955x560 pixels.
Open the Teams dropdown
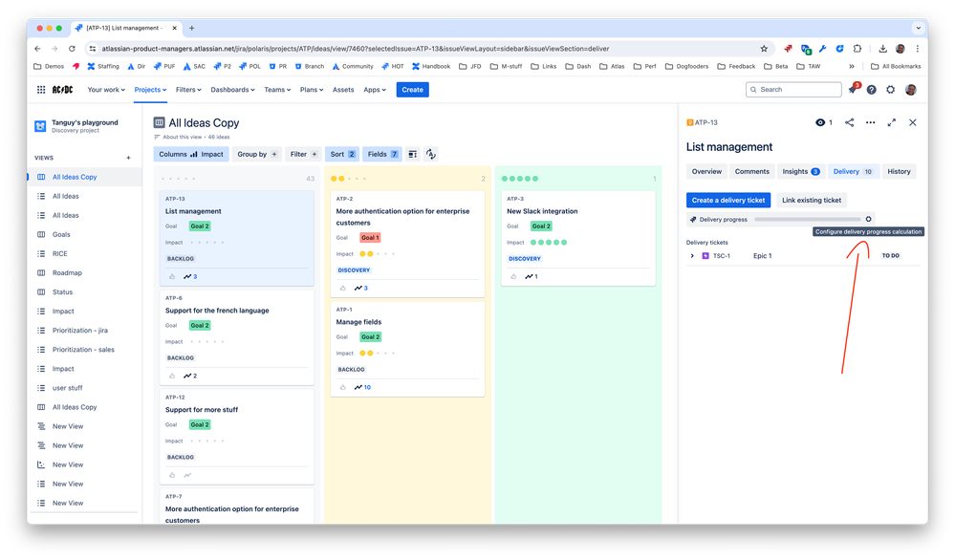[x=277, y=90]
